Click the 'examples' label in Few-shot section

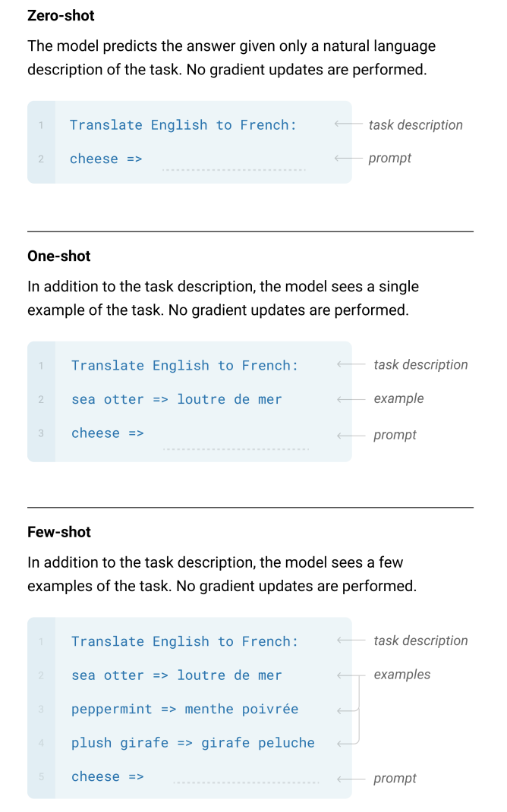[x=402, y=675]
